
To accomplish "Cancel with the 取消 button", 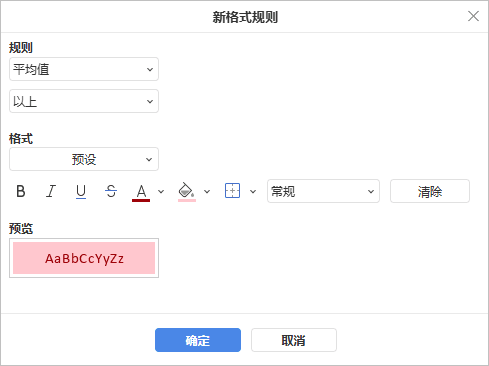I will (294, 340).
